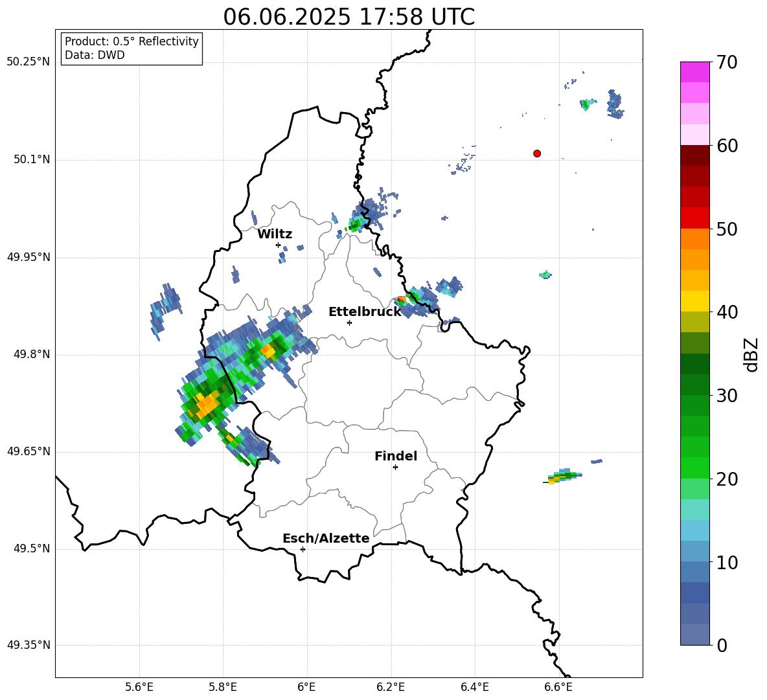767x700 pixels.
Task: Click the 50 tick on the colorbar
Action: [727, 229]
